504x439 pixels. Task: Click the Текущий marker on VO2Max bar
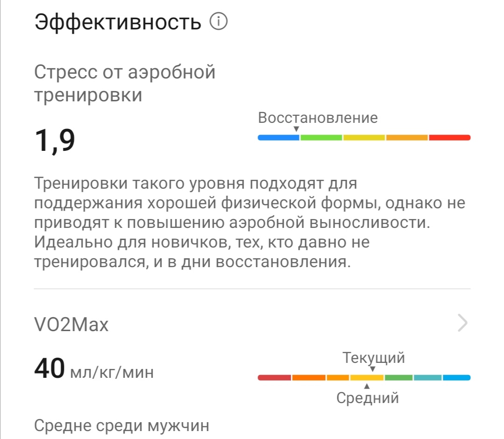tap(372, 369)
